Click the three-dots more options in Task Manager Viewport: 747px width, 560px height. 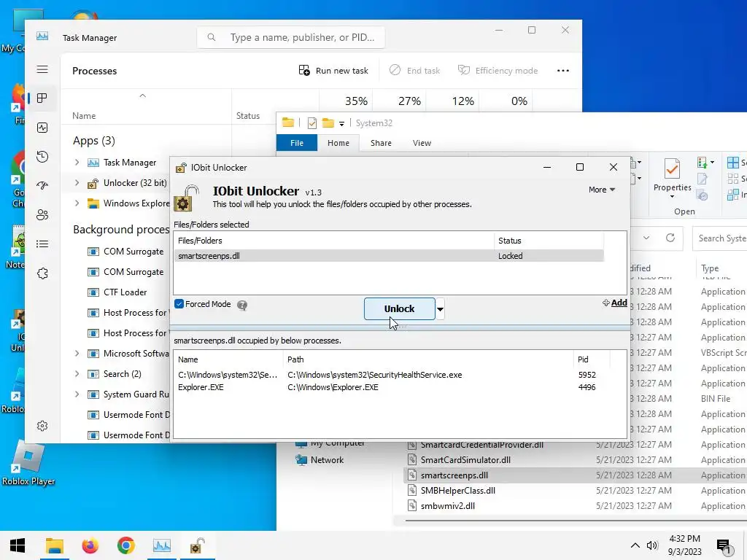pyautogui.click(x=562, y=71)
